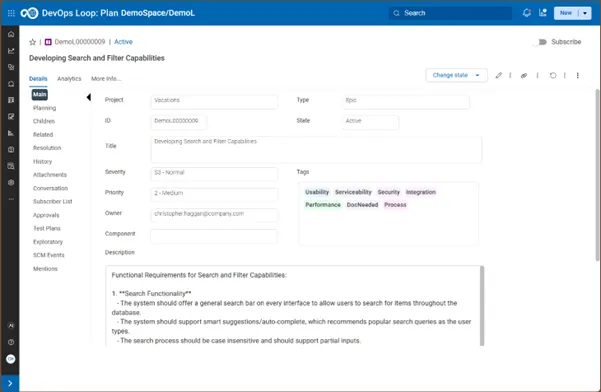Click the Project field showing Vacations

[x=214, y=102]
